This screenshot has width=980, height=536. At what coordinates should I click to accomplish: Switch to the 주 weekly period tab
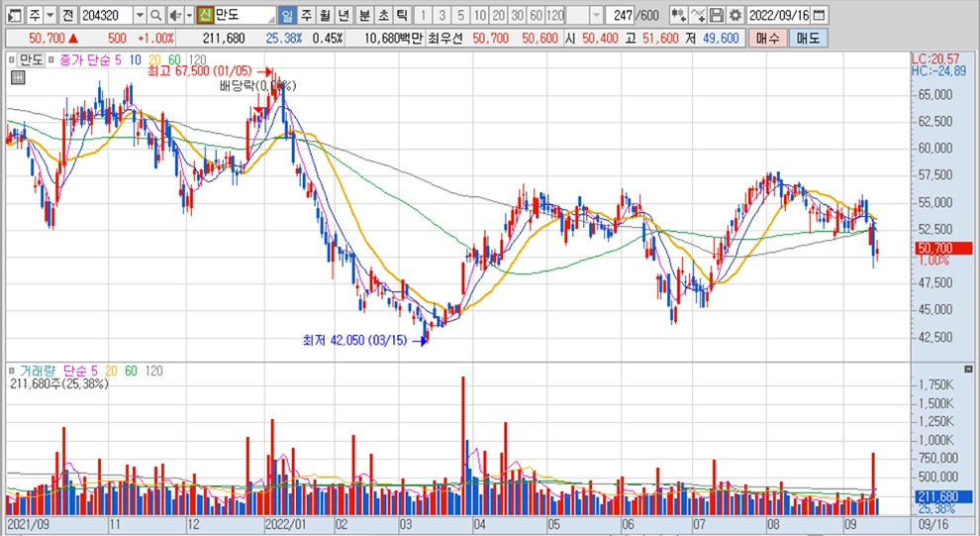pyautogui.click(x=306, y=16)
